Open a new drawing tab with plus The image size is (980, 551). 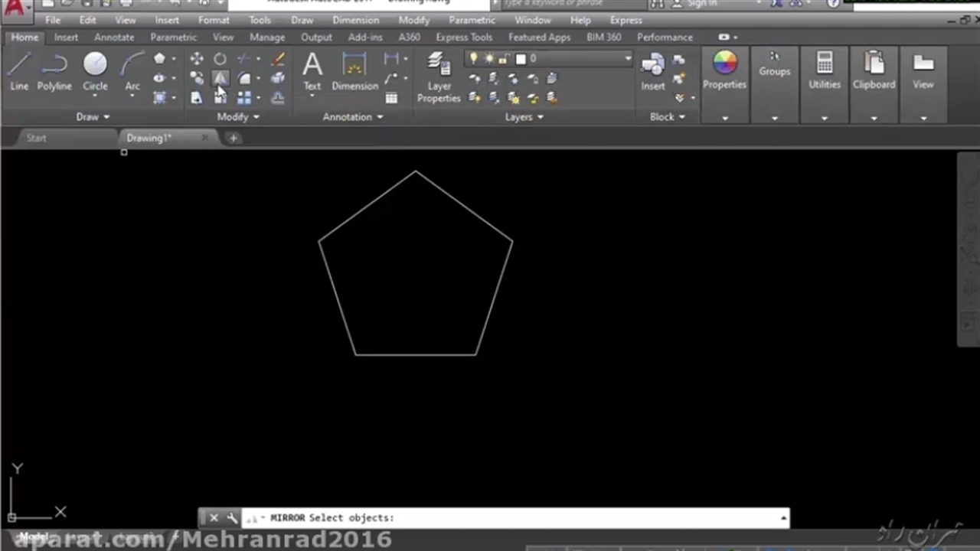point(234,138)
